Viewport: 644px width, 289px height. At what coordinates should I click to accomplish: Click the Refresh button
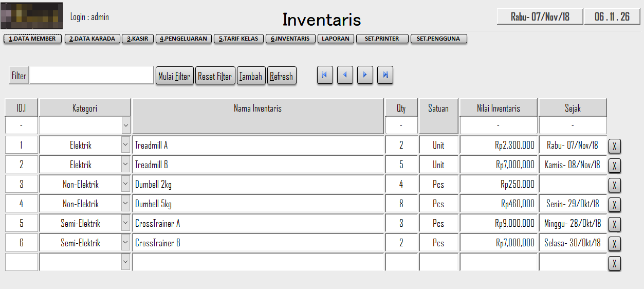click(281, 76)
